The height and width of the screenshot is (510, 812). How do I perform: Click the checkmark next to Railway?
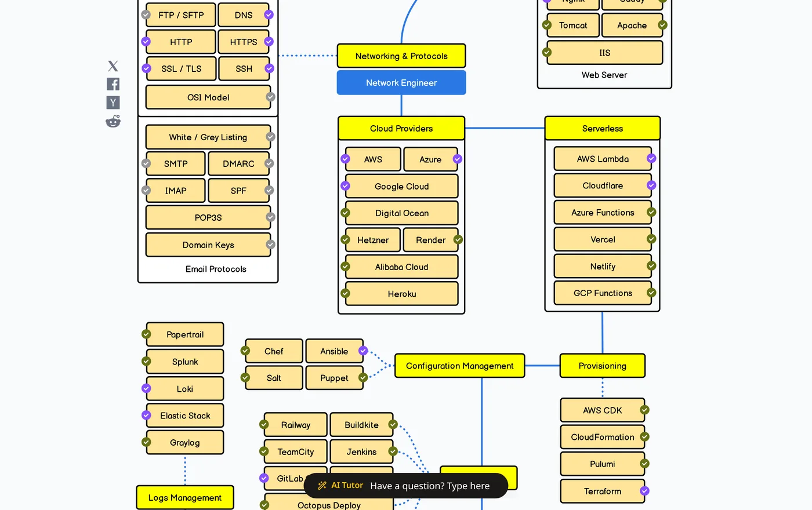pos(264,425)
